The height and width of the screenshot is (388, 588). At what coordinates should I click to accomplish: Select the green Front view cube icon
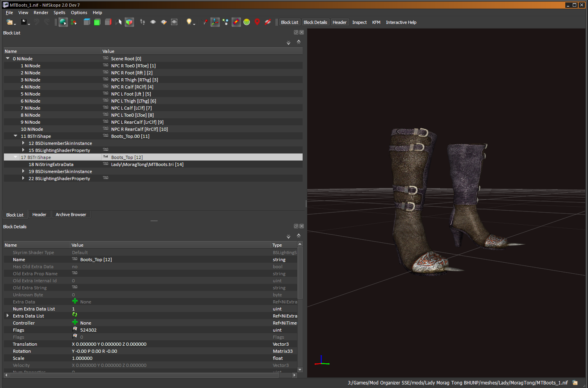(97, 22)
